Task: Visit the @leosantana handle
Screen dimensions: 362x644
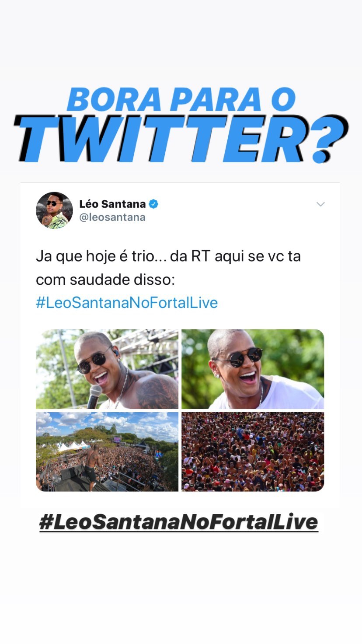Action: click(112, 217)
